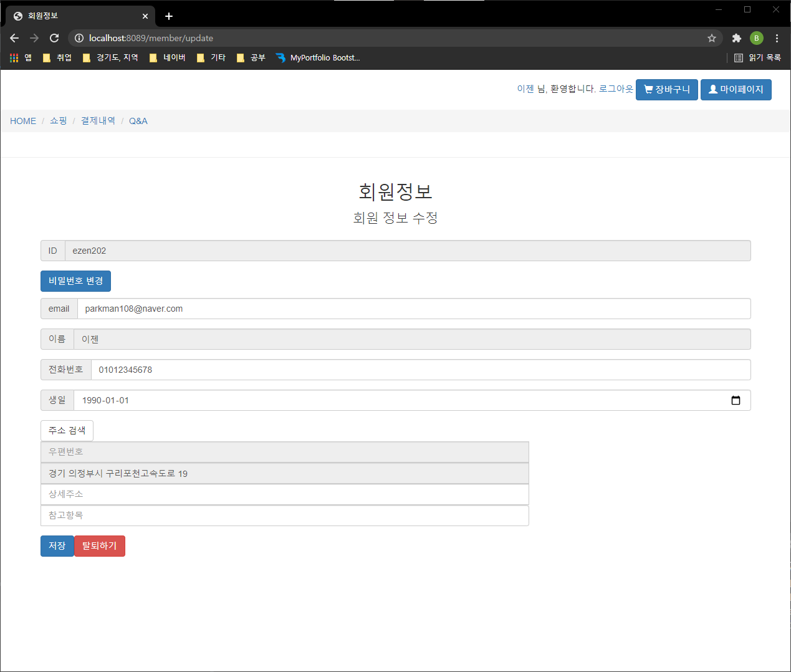Screen dimensions: 791x672
Task: Open the calendar picker for 생일 field
Action: 736,400
